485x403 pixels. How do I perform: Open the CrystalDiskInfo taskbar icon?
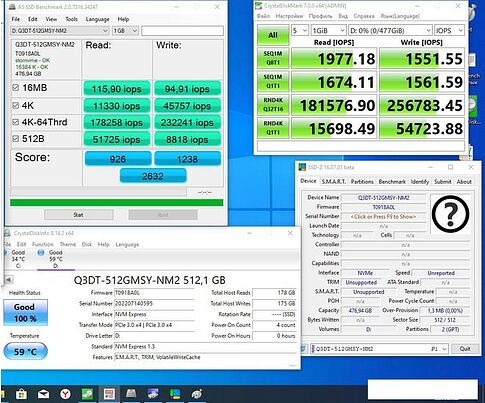tap(153, 394)
